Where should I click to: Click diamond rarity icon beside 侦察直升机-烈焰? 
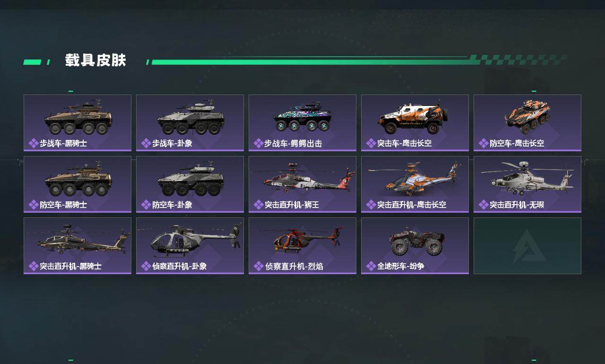[259, 266]
